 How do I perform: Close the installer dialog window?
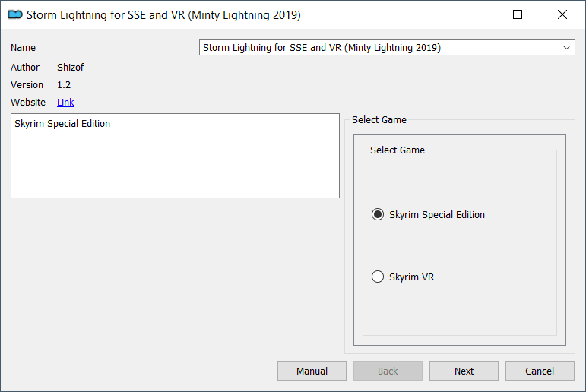click(562, 14)
